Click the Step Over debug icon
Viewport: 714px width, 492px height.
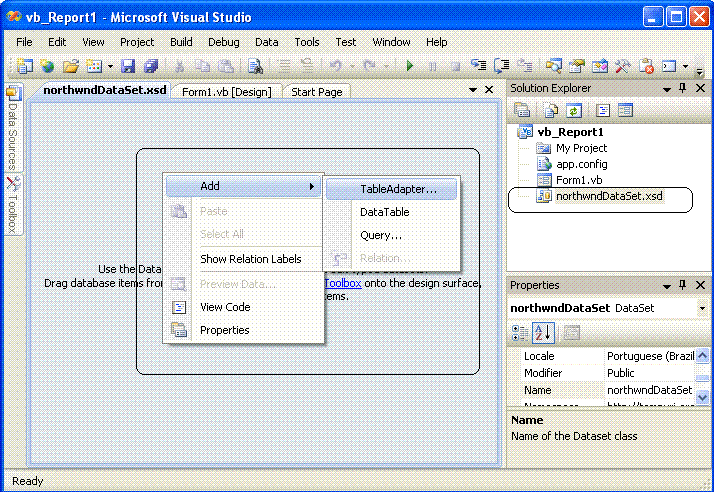pyautogui.click(x=501, y=67)
